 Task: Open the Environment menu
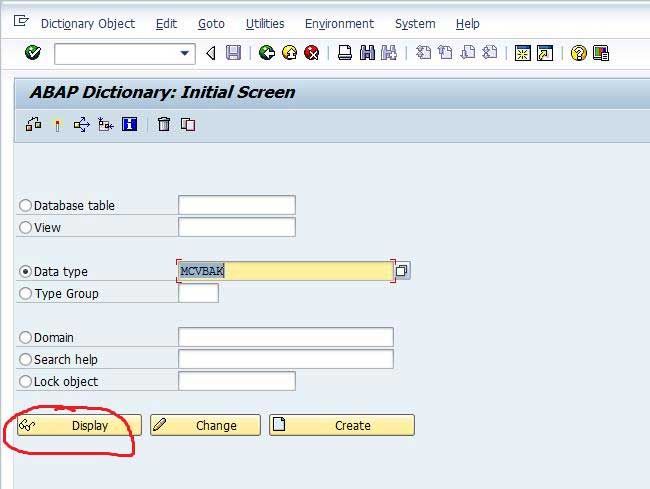(x=339, y=24)
